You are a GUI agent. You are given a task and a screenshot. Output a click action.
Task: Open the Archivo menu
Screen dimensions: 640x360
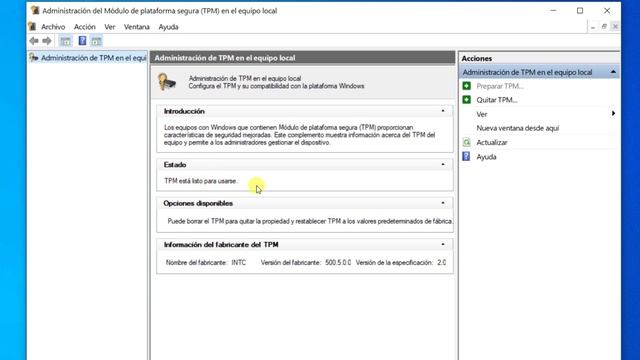pyautogui.click(x=53, y=27)
